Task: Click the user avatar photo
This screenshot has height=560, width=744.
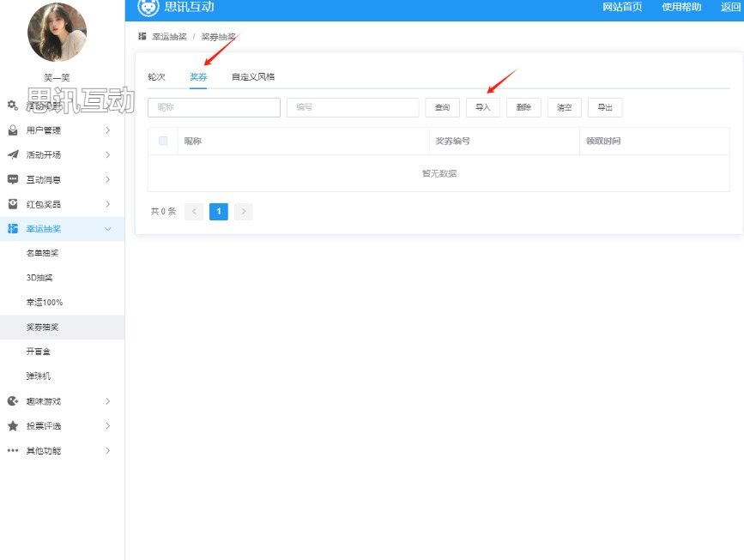Action: tap(57, 33)
